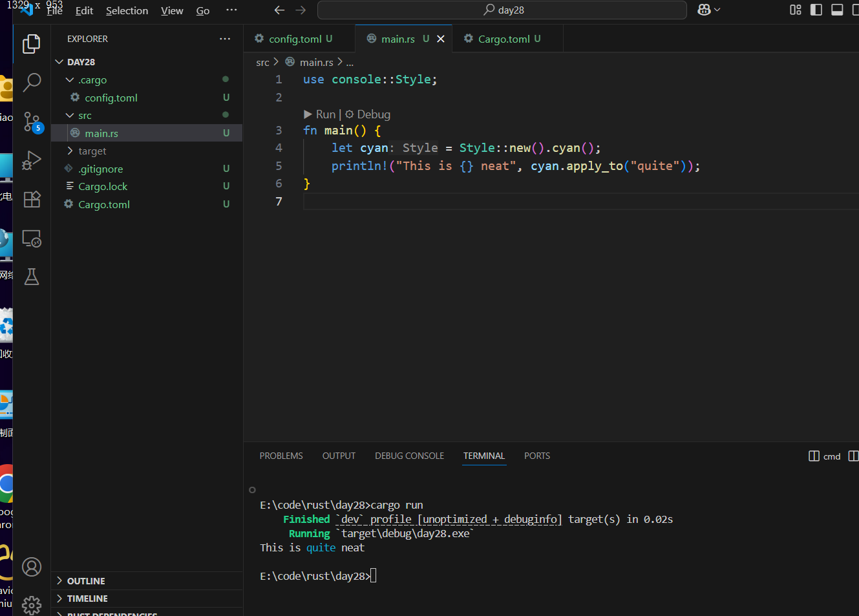Click the Manage gear icon
Screen dimensions: 859x616
coord(32,605)
